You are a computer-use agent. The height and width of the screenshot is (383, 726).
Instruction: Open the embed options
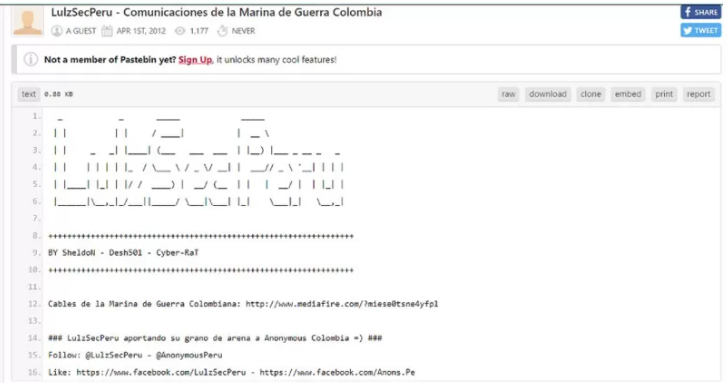(628, 94)
